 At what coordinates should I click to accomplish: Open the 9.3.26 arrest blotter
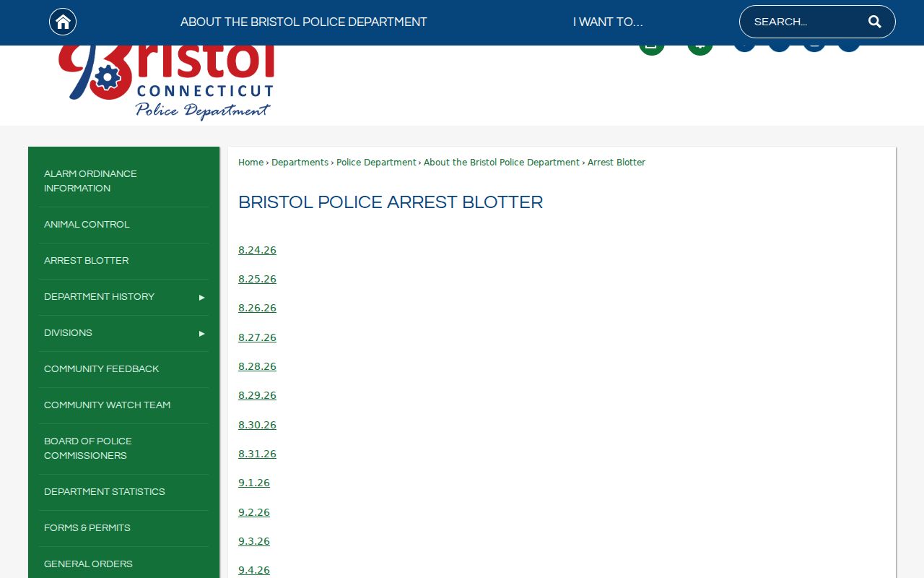point(254,542)
